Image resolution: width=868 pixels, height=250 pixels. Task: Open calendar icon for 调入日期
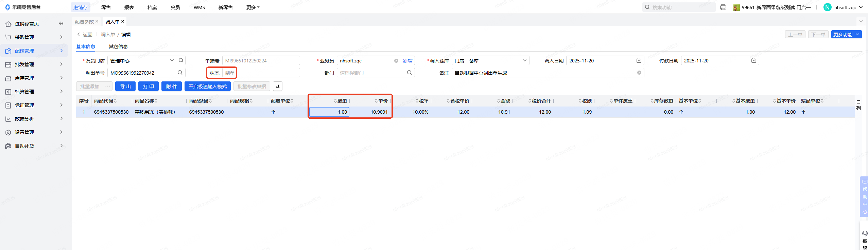(639, 60)
